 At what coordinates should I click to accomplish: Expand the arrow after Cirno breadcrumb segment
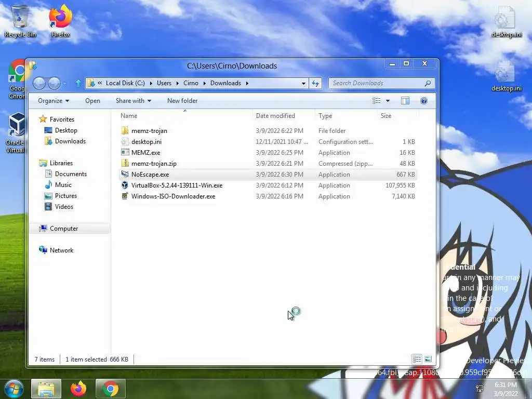point(204,83)
